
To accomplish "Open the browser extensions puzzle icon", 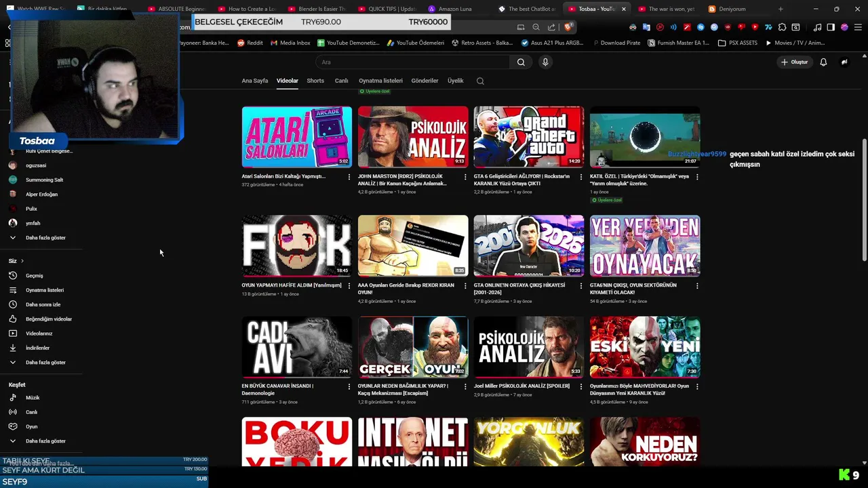I will click(x=783, y=27).
